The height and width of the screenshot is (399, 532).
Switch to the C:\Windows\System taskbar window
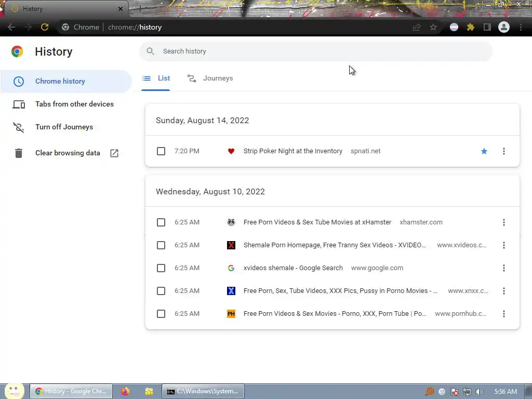pos(203,391)
